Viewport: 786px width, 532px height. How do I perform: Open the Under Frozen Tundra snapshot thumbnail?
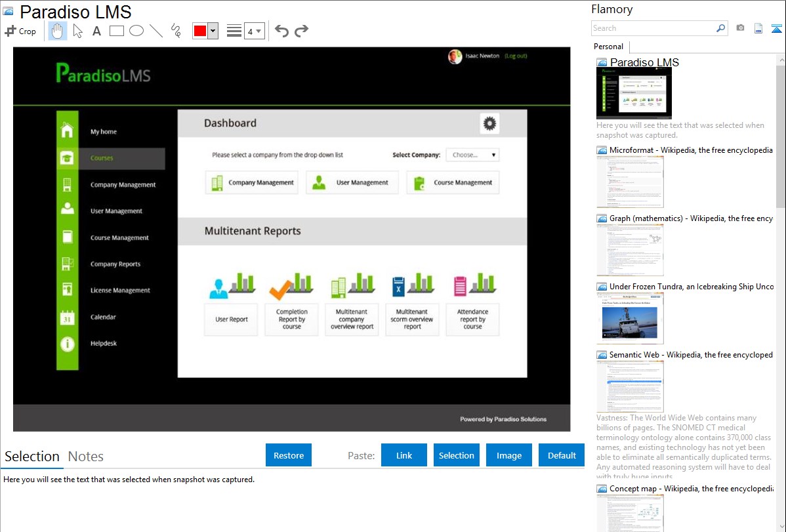pyautogui.click(x=630, y=318)
